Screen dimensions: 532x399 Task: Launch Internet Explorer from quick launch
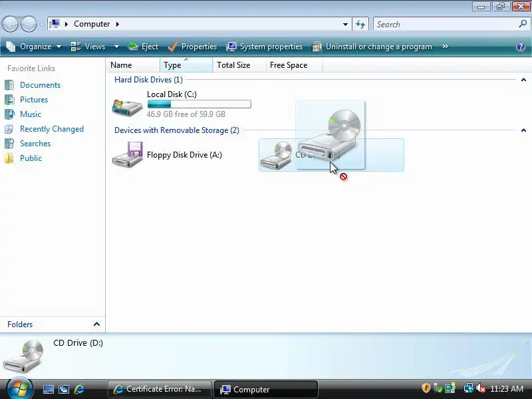pos(79,389)
